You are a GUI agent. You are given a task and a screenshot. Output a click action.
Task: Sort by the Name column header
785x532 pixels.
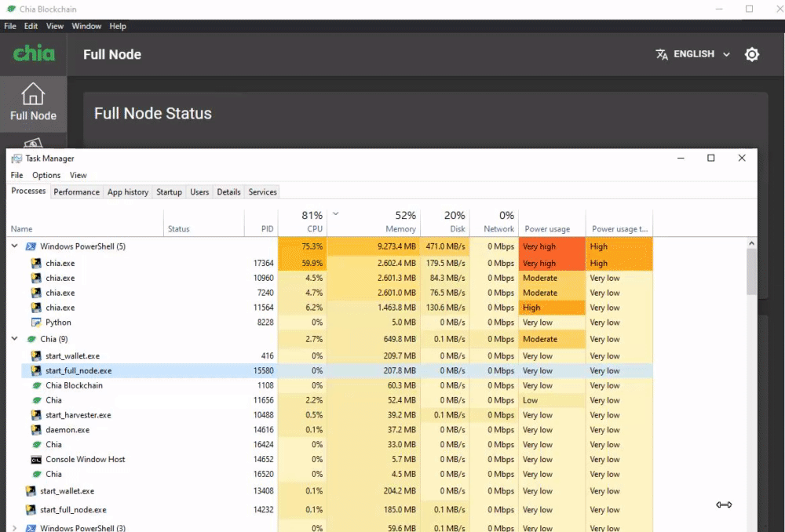[85, 222]
